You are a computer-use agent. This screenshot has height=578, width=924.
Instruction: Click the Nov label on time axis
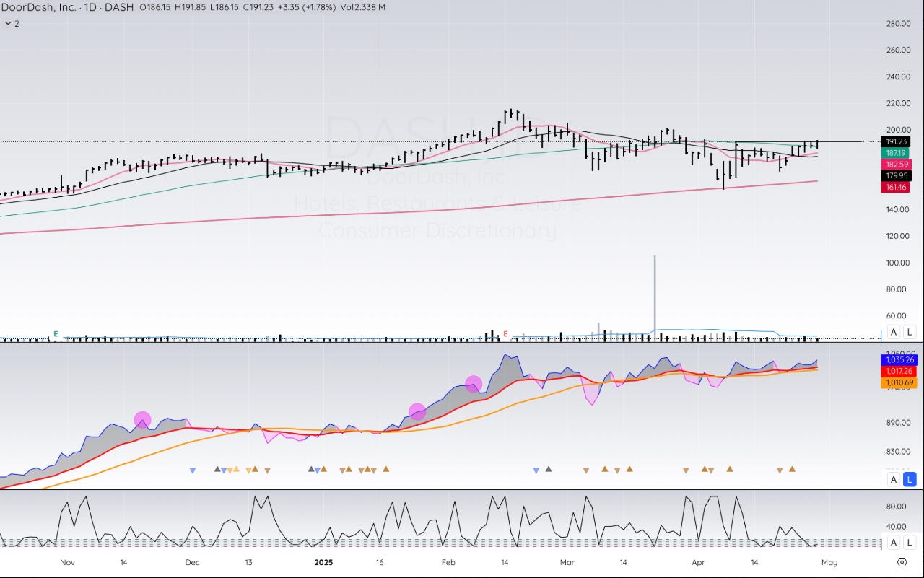(x=68, y=562)
